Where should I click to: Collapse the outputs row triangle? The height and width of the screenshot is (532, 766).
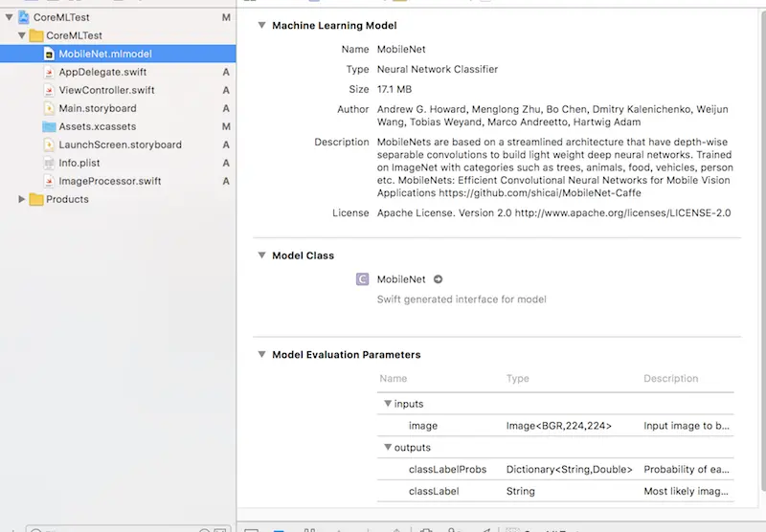(x=388, y=447)
